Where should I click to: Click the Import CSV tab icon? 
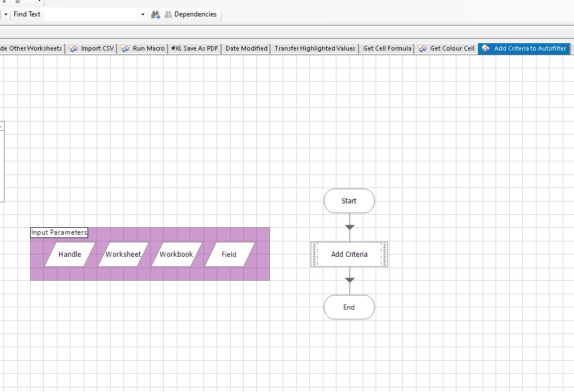click(73, 48)
